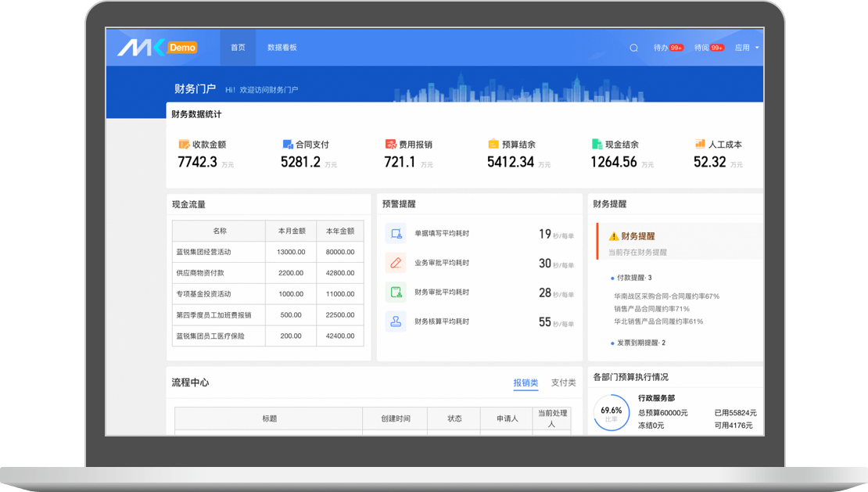Click the MK Demo logo
This screenshot has height=492, width=868.
pyautogui.click(x=157, y=48)
